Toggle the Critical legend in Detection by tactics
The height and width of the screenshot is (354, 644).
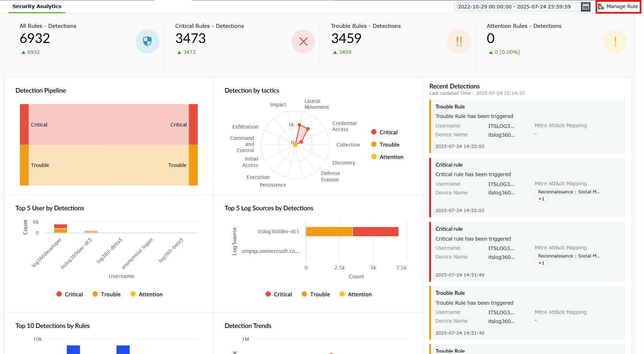384,132
